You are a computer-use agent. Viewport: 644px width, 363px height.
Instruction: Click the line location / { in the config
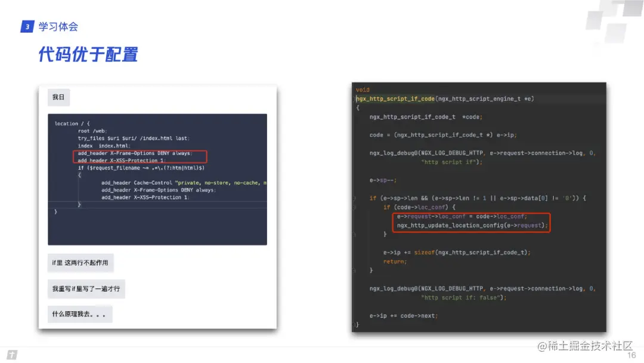point(72,124)
